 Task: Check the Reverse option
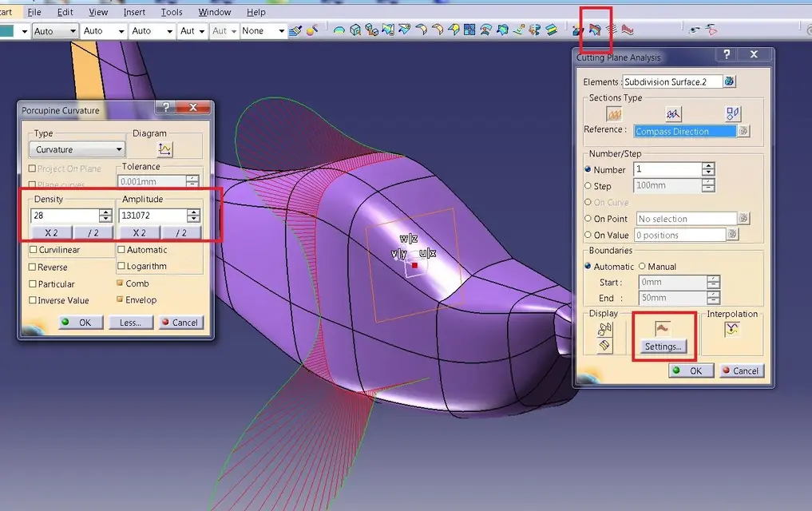[x=33, y=267]
